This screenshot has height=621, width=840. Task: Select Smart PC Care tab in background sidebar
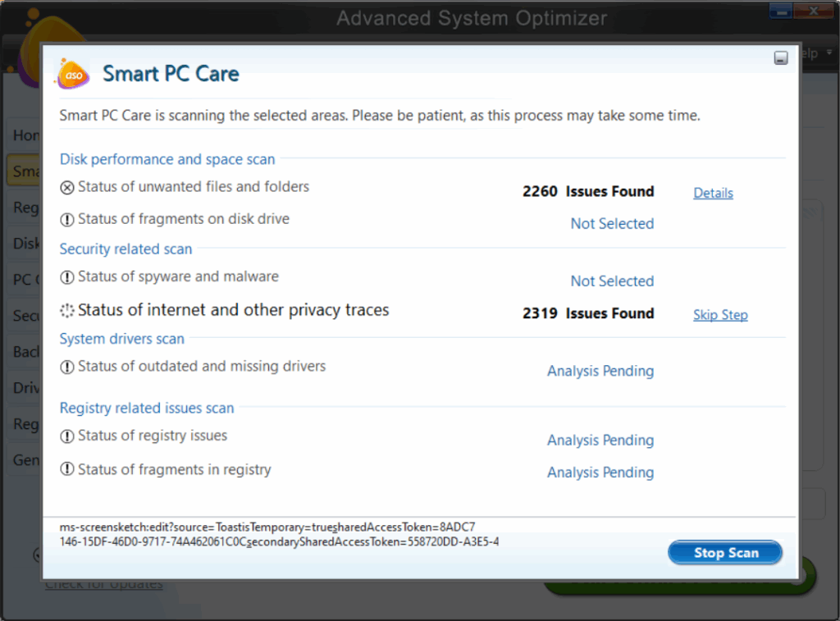25,171
